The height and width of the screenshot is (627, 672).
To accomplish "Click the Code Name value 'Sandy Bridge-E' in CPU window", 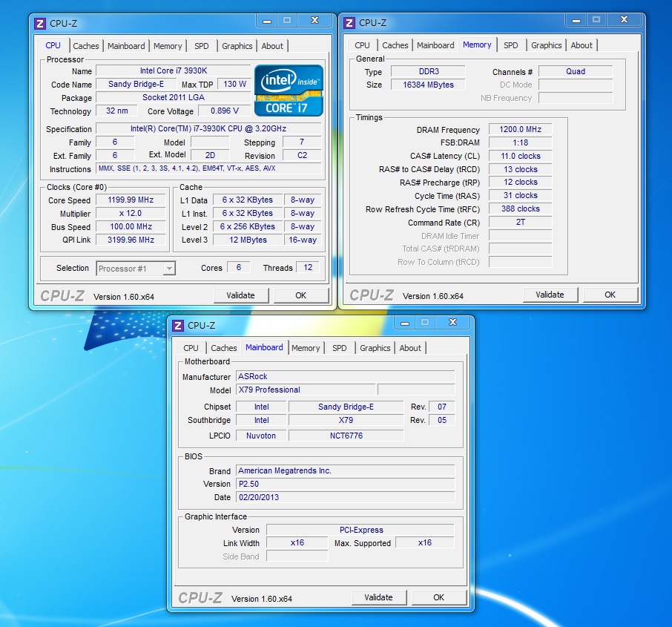I will coord(136,84).
